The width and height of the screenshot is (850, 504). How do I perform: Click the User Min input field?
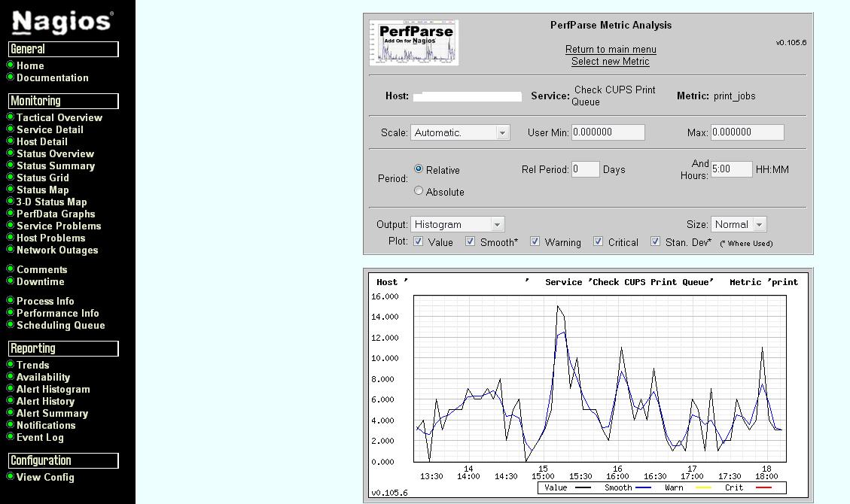[608, 132]
